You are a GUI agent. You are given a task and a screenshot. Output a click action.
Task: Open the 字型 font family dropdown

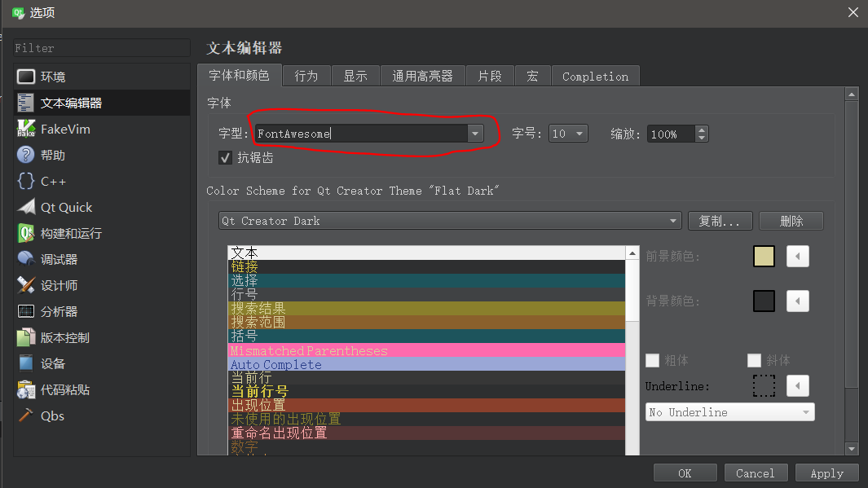click(474, 134)
